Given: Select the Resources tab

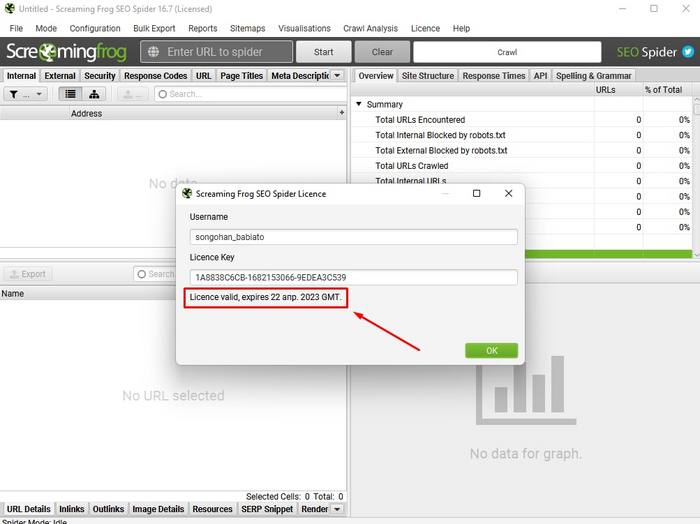Looking at the screenshot, I should (212, 509).
